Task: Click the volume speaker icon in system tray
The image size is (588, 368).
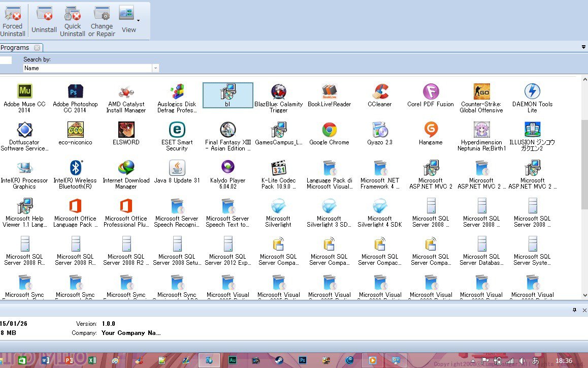Action: (521, 361)
